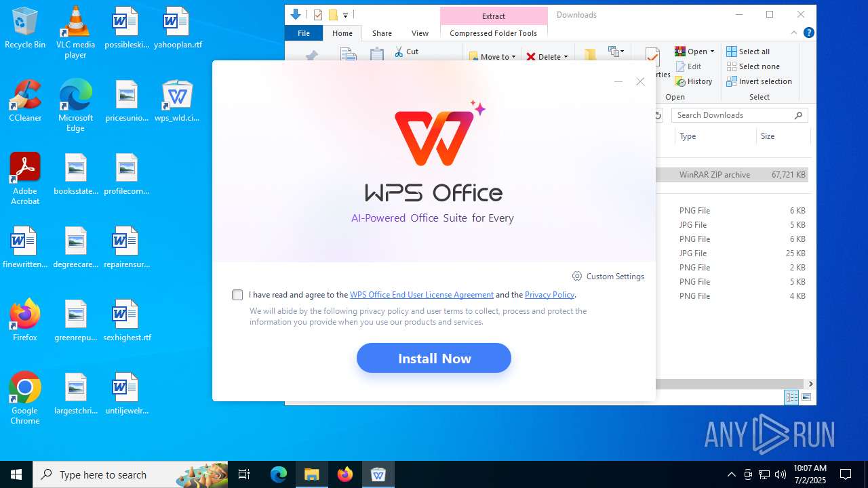Collapse the Explorer ribbon chevron
The image size is (868, 488).
point(794,33)
